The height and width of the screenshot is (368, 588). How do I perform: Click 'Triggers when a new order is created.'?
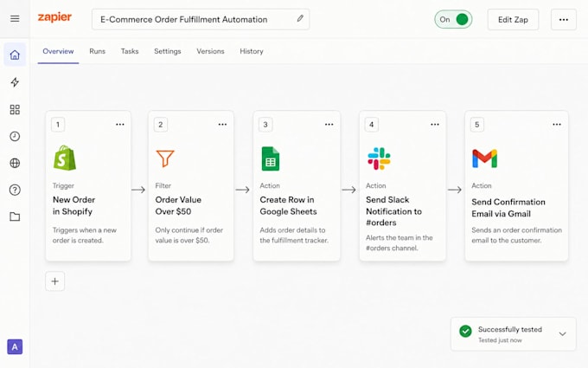coord(85,235)
